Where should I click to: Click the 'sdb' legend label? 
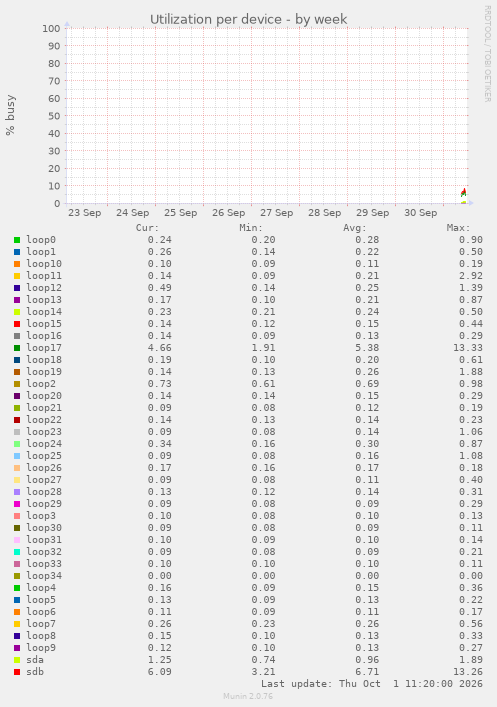click(x=35, y=672)
